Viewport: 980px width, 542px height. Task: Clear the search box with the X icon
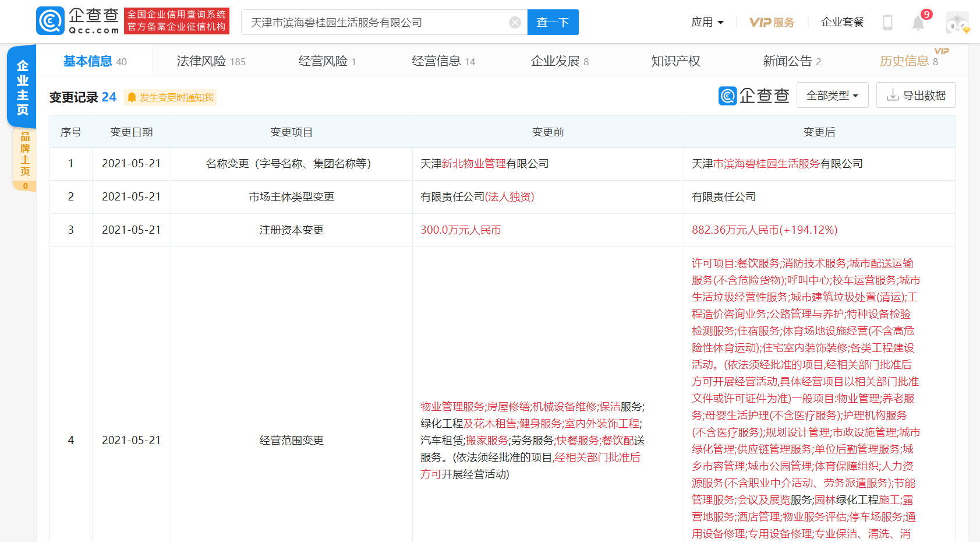click(x=515, y=22)
